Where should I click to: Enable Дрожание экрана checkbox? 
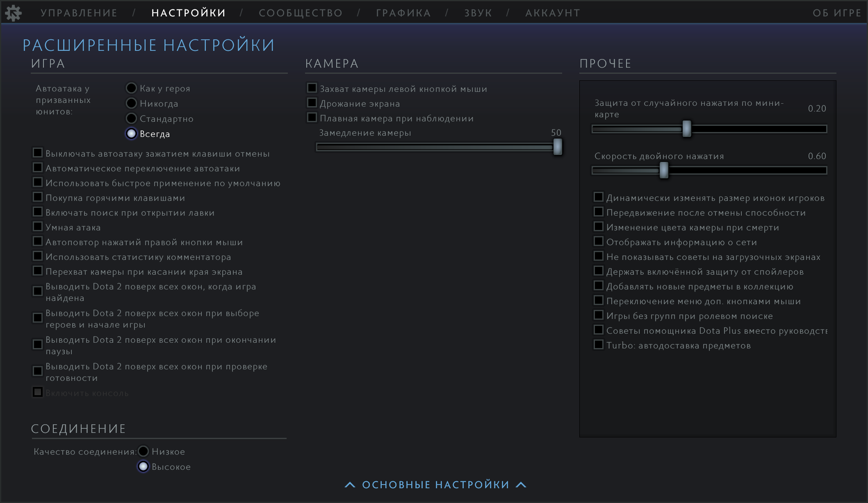coord(312,103)
